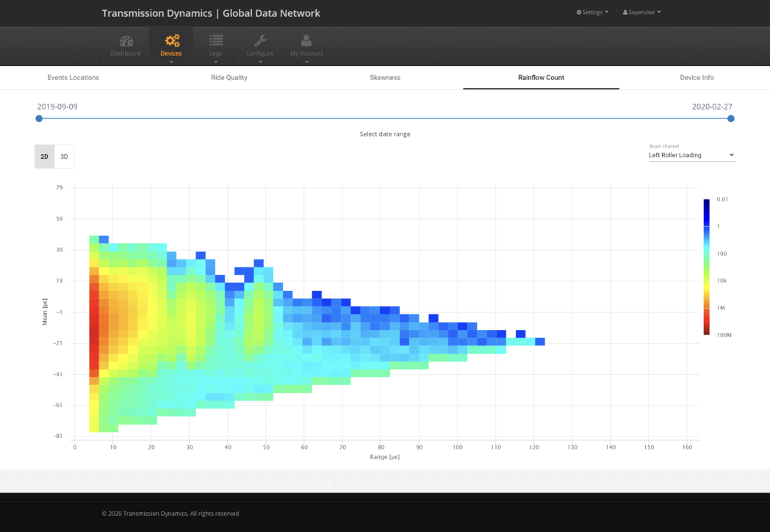Switch to 2D plot view

pyautogui.click(x=43, y=156)
